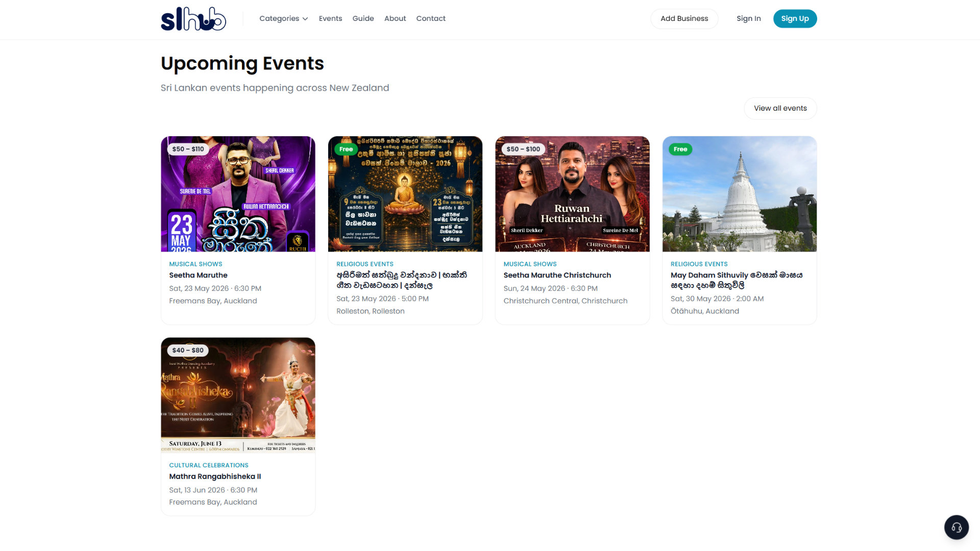
Task: Click the Add Business button
Action: point(684,18)
